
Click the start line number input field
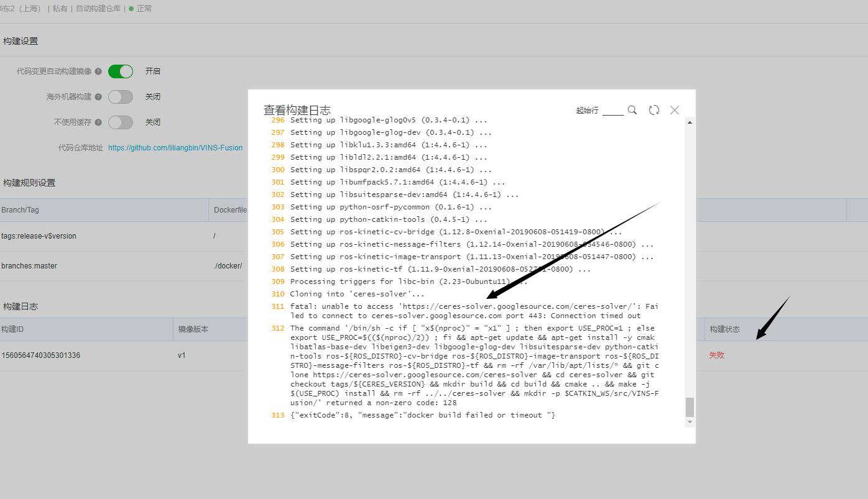612,110
